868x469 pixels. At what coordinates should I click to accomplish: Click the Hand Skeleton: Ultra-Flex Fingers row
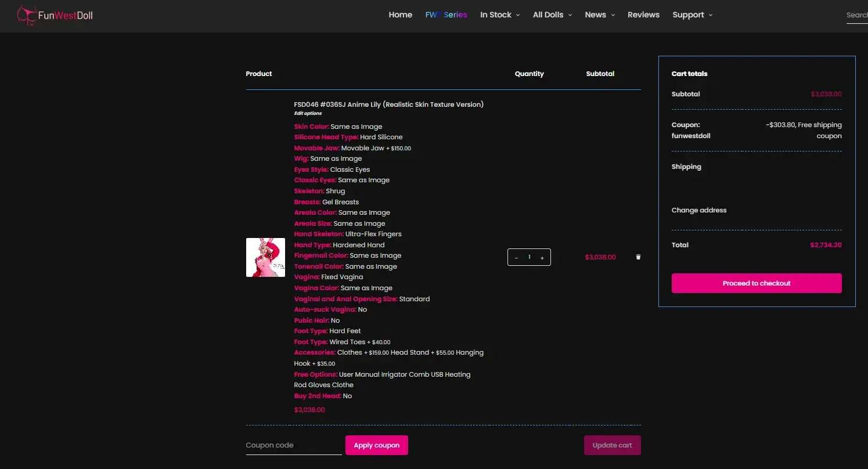(348, 234)
